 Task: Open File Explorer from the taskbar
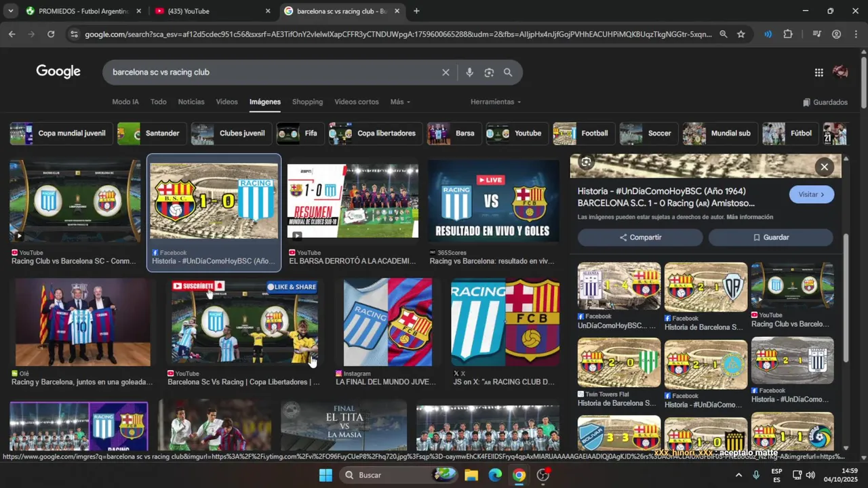[471, 475]
